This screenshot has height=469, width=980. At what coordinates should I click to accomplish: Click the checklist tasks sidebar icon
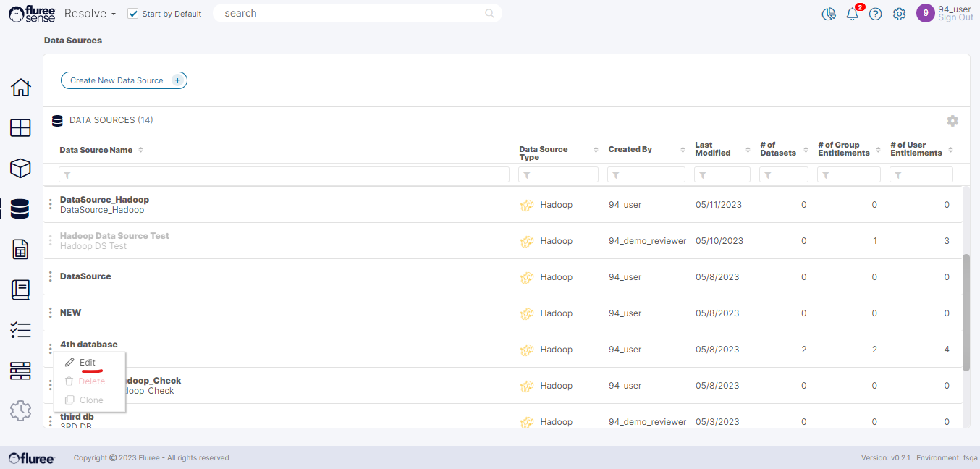(x=20, y=330)
